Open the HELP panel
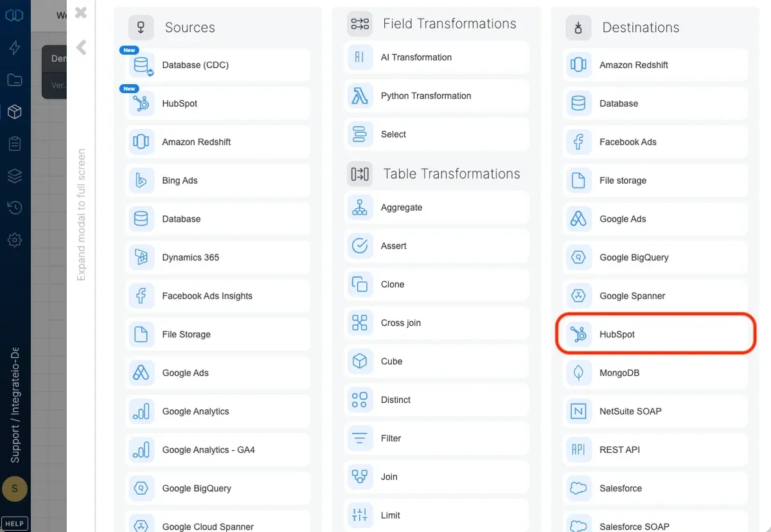The image size is (771, 532). tap(14, 523)
